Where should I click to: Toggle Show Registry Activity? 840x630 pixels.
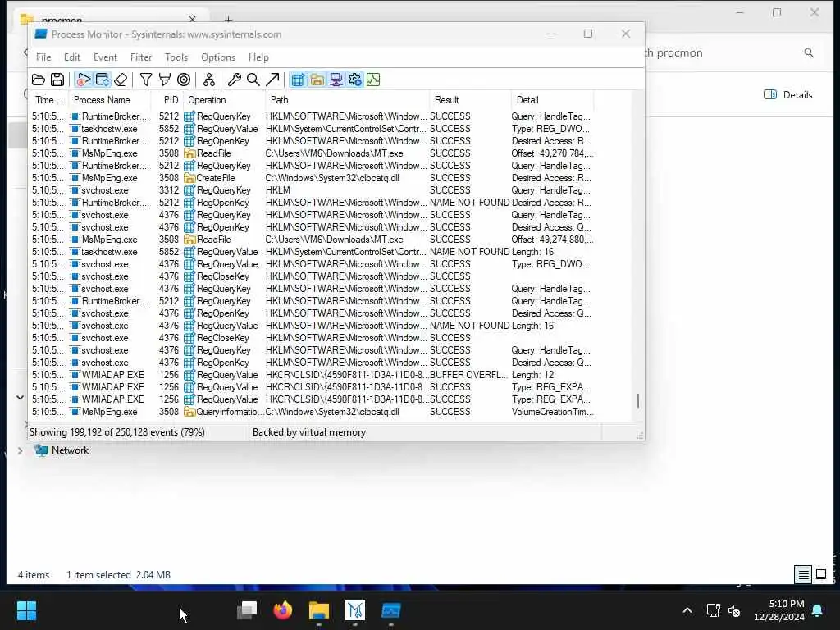pos(298,80)
